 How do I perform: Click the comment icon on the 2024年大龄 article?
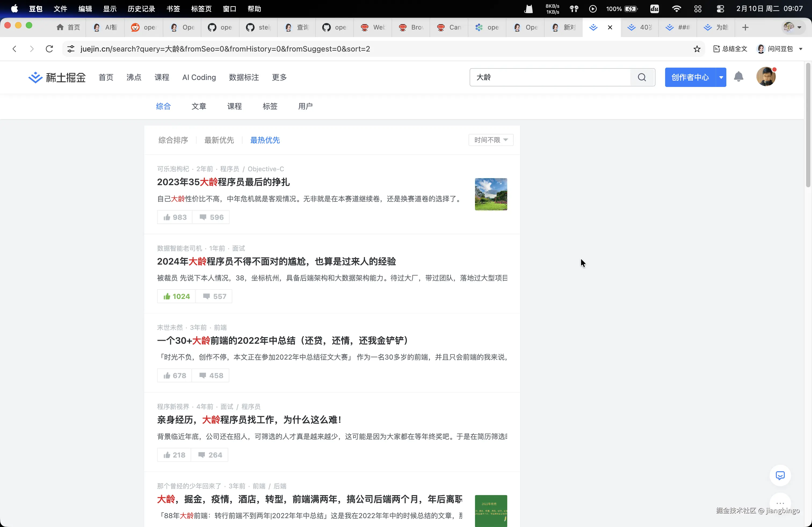(x=206, y=296)
